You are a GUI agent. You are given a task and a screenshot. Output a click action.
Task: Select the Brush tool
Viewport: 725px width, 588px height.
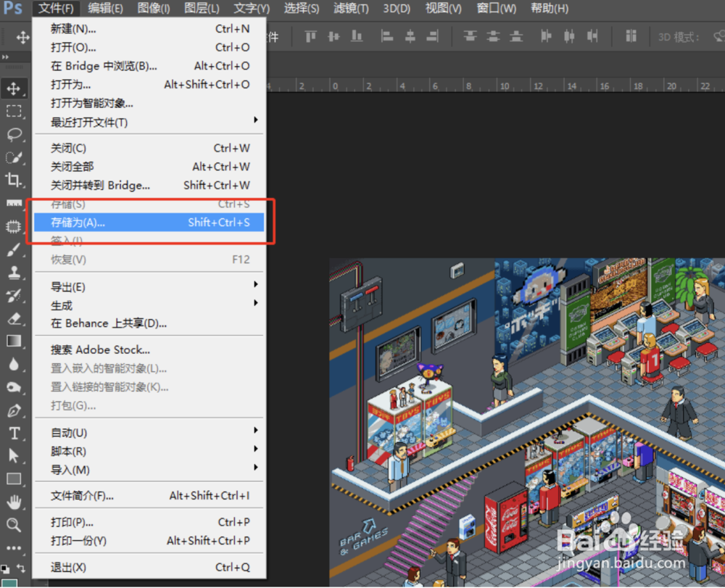(14, 249)
